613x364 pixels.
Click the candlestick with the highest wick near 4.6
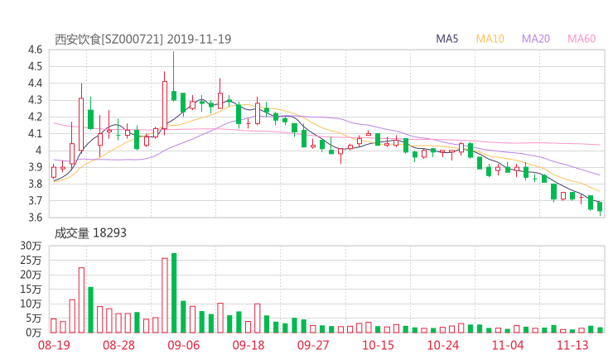(174, 77)
